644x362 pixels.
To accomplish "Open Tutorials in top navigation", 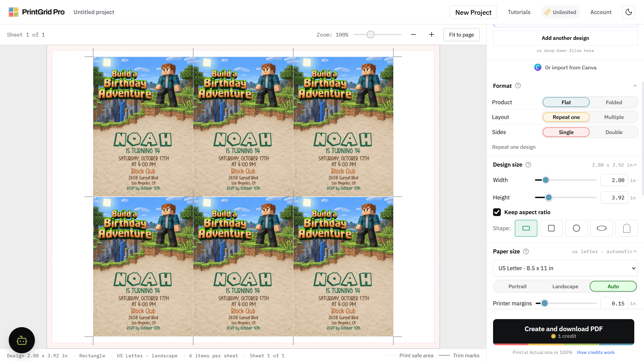I will pyautogui.click(x=519, y=12).
